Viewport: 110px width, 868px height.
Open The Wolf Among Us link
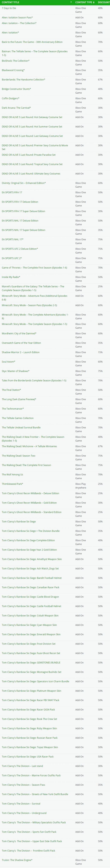[13, 474]
